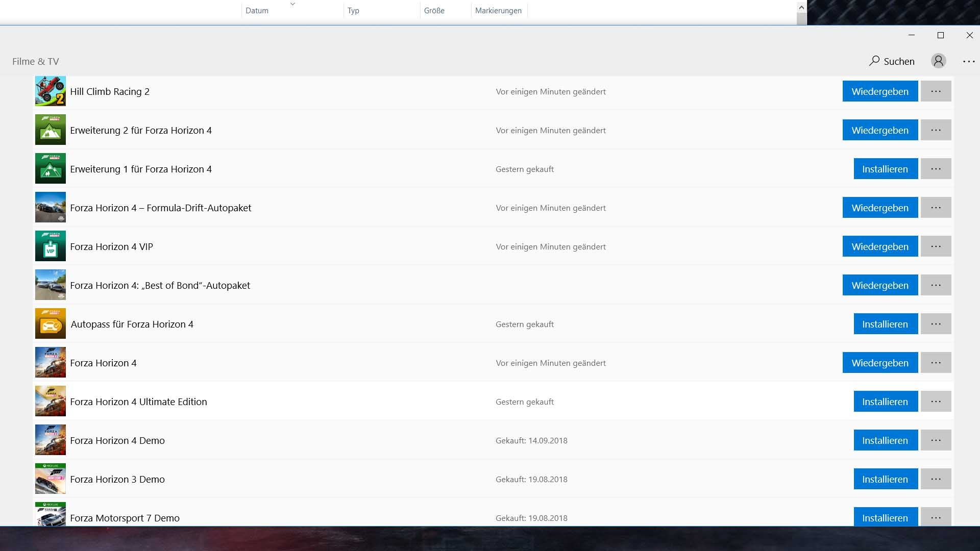Sort by Markierungen column in Explorer window

click(x=499, y=10)
